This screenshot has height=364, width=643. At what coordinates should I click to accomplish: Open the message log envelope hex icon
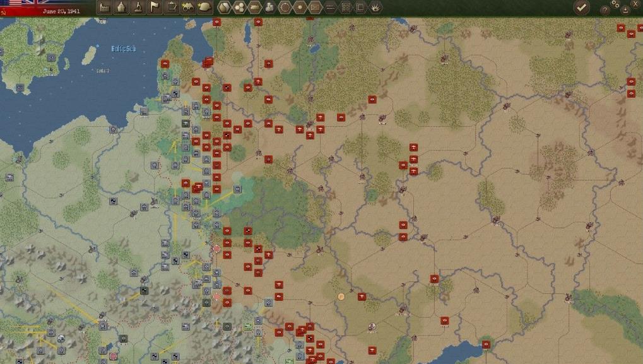(x=316, y=7)
